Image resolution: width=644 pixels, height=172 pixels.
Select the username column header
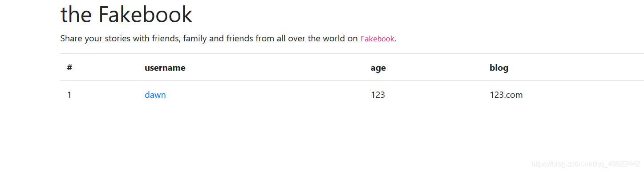coord(165,68)
